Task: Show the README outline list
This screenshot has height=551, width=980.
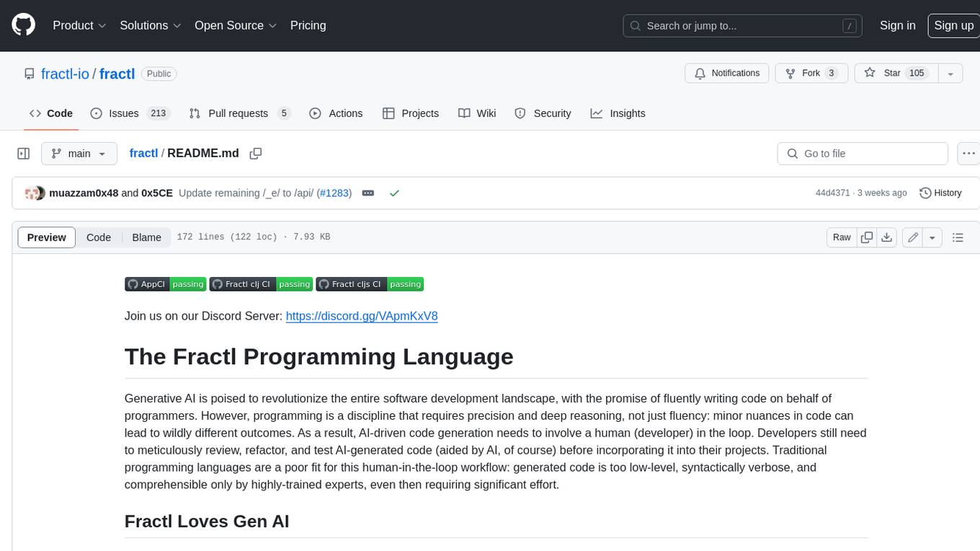Action: (x=958, y=237)
